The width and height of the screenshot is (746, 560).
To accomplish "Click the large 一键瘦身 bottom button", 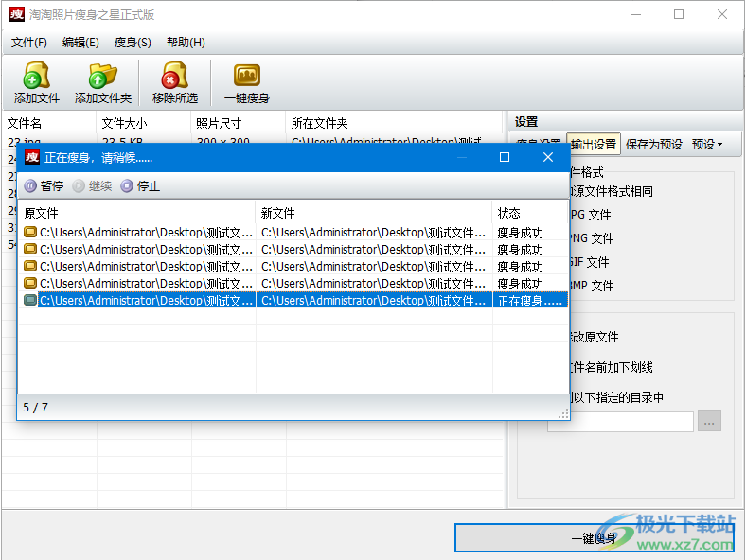I will pyautogui.click(x=594, y=537).
